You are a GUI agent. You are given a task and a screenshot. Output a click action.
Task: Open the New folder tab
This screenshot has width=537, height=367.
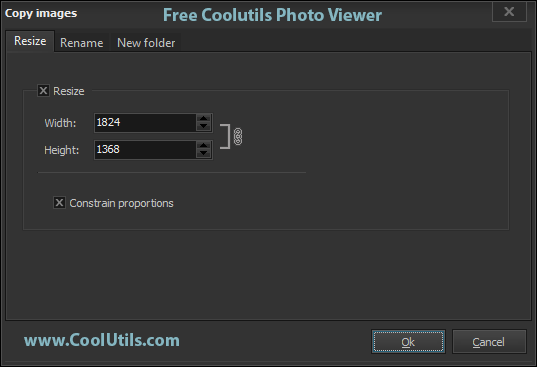[146, 43]
